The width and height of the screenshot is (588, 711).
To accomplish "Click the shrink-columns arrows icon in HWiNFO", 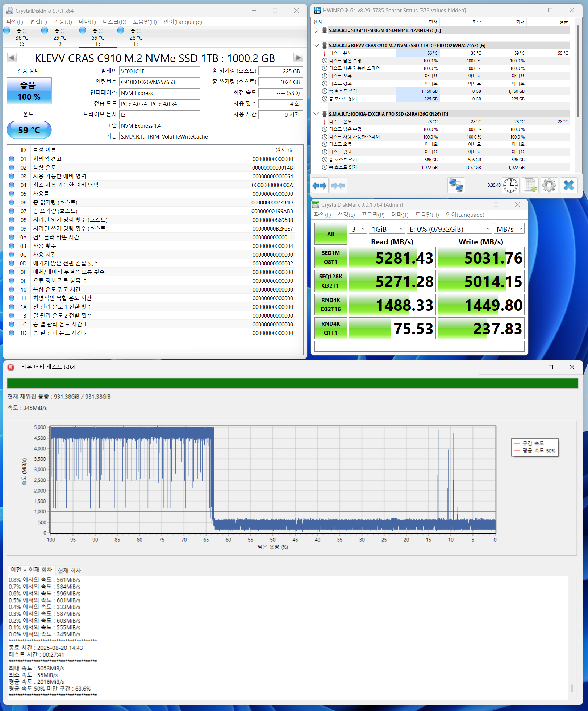I will (x=338, y=186).
